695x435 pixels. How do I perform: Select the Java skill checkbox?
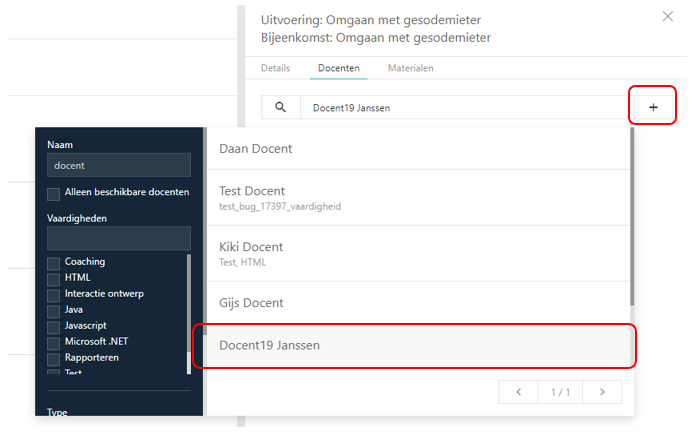coord(54,310)
